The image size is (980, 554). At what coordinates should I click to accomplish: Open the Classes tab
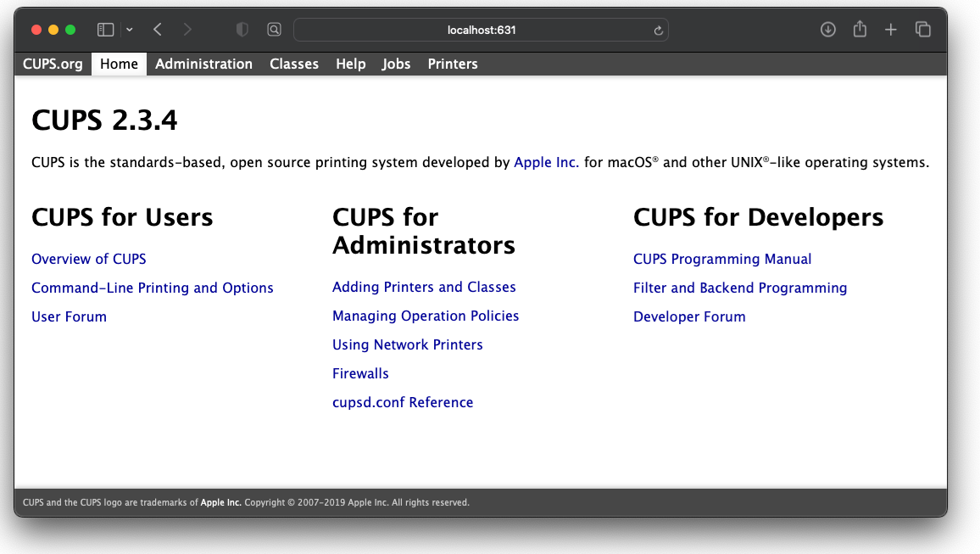pos(294,64)
